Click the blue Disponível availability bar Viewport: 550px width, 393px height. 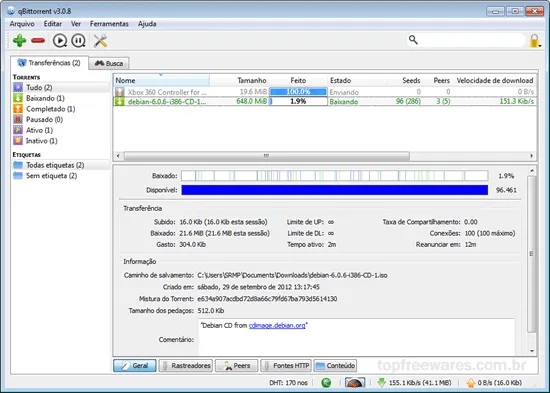pyautogui.click(x=335, y=190)
